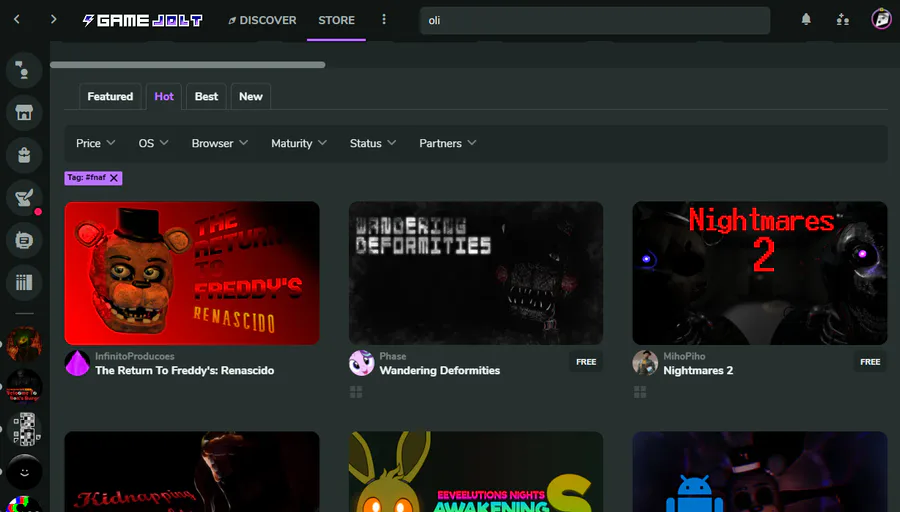900x512 pixels.
Task: Open the black smiley community avatar
Action: [24, 472]
